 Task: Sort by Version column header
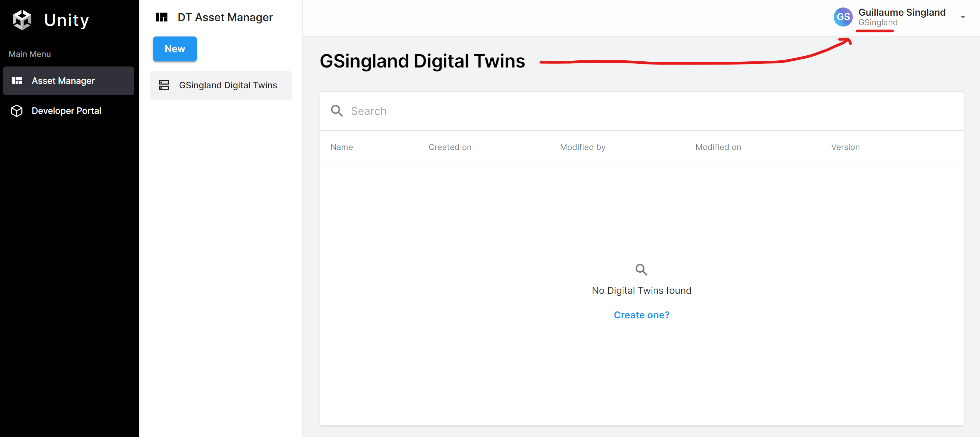click(845, 147)
